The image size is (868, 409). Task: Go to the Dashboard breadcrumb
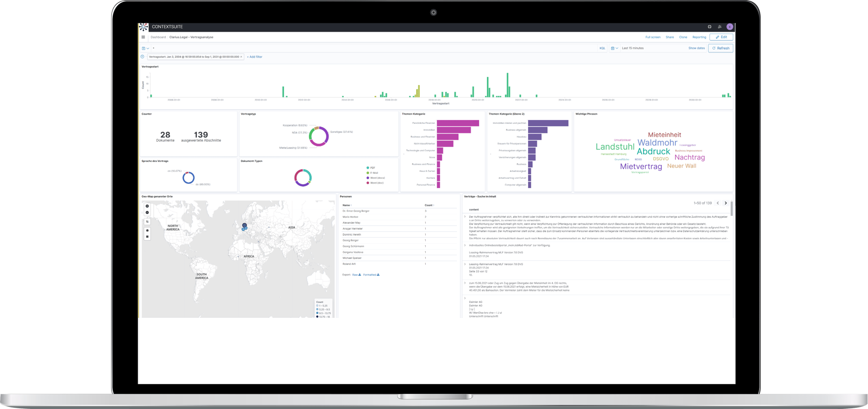158,37
